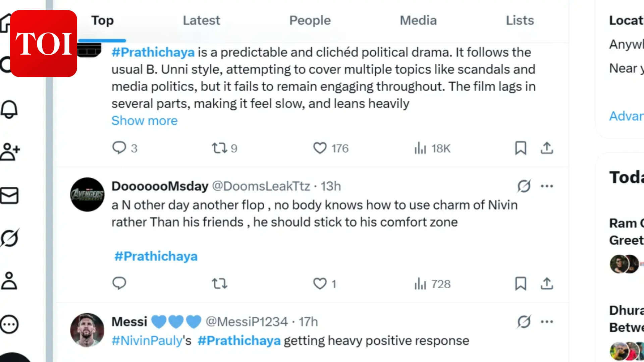Viewport: 644px width, 362px height.
Task: Like the tweet with 176 likes
Action: tap(320, 148)
